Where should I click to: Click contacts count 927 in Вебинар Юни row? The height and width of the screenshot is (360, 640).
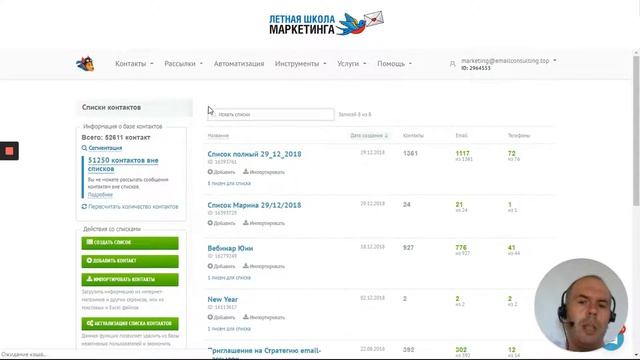coord(408,248)
